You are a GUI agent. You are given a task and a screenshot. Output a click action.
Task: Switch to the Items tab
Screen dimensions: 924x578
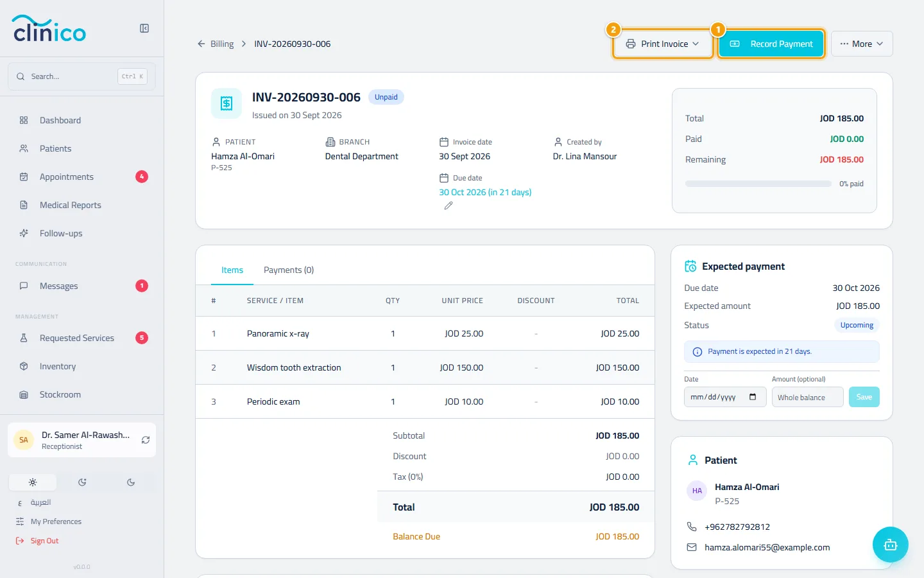[232, 270]
